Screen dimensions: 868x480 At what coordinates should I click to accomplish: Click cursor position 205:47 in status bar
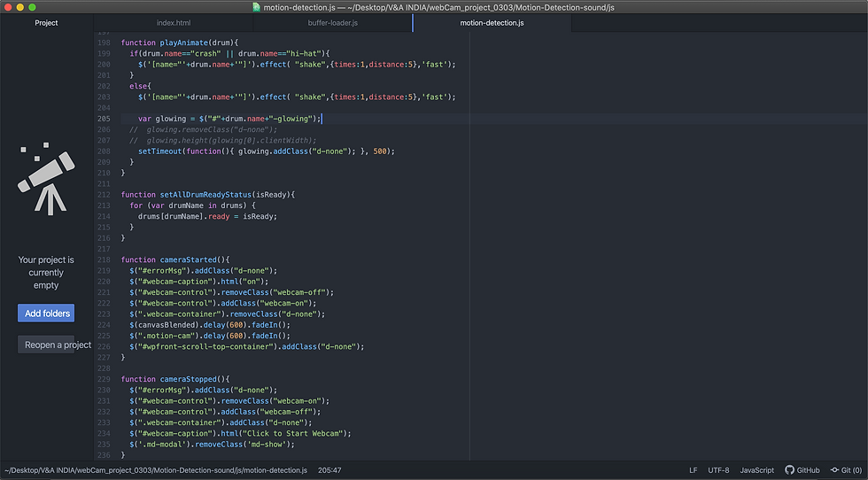329,470
